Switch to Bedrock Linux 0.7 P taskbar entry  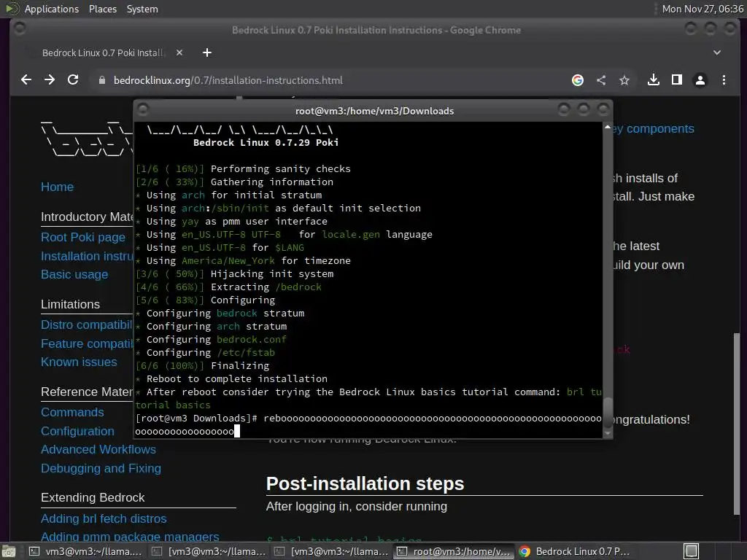pyautogui.click(x=576, y=551)
